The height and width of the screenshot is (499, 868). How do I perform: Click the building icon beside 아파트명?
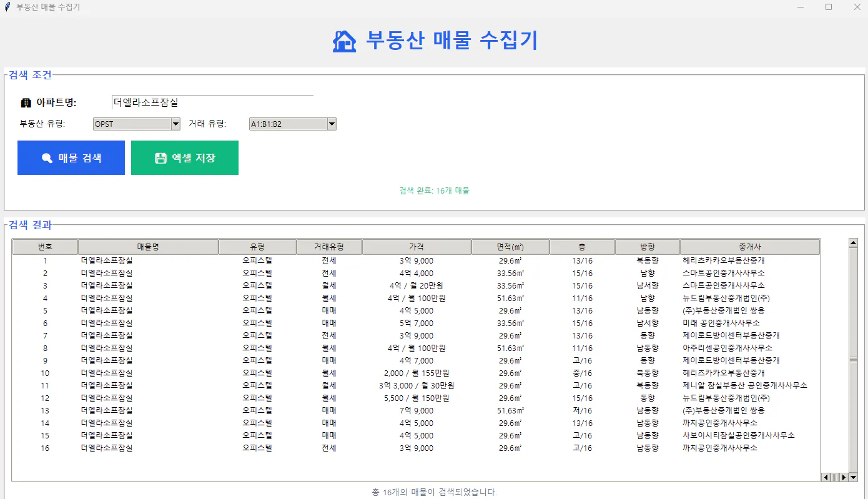tap(26, 103)
